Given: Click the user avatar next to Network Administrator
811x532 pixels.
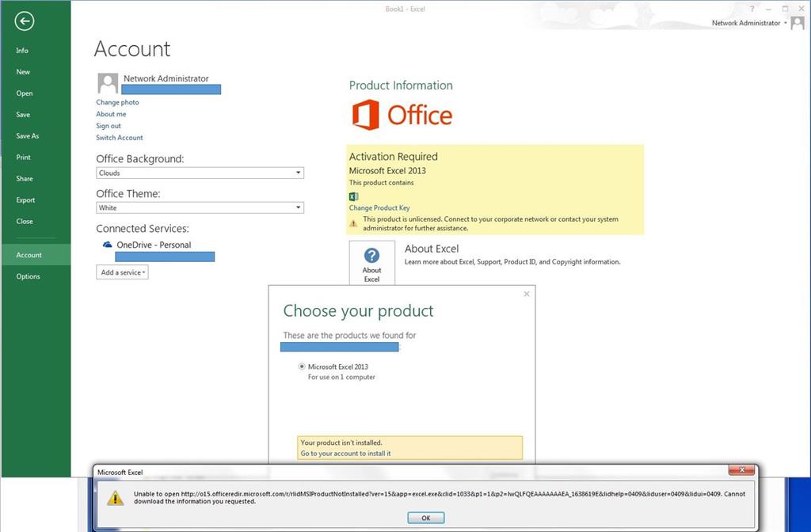Looking at the screenshot, I should coord(108,83).
